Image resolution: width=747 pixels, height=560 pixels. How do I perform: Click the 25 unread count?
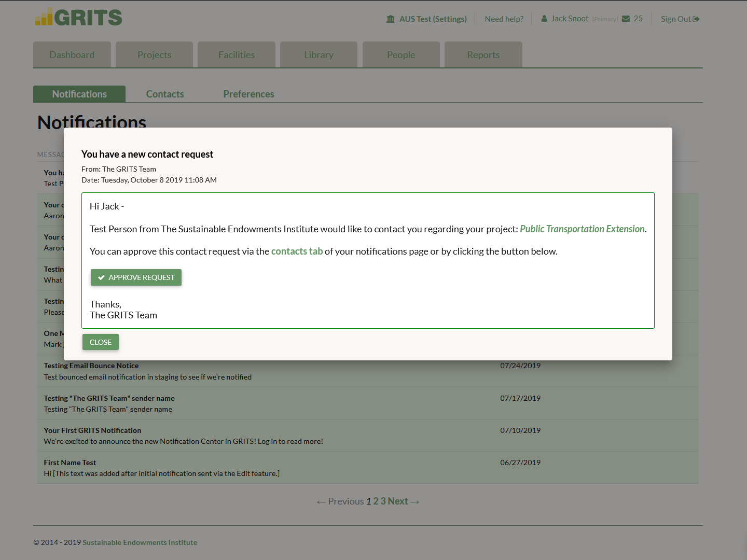click(638, 19)
